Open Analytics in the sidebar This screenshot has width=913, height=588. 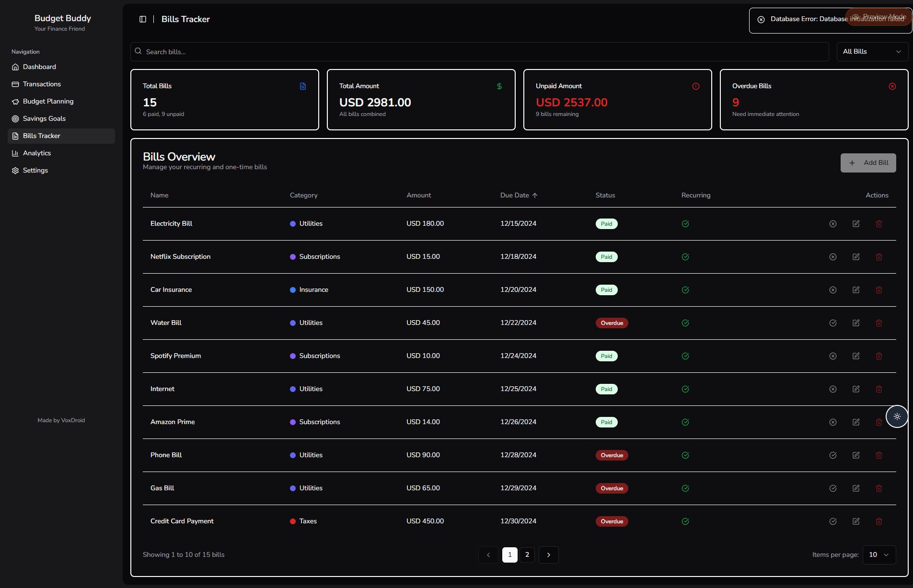tap(37, 153)
